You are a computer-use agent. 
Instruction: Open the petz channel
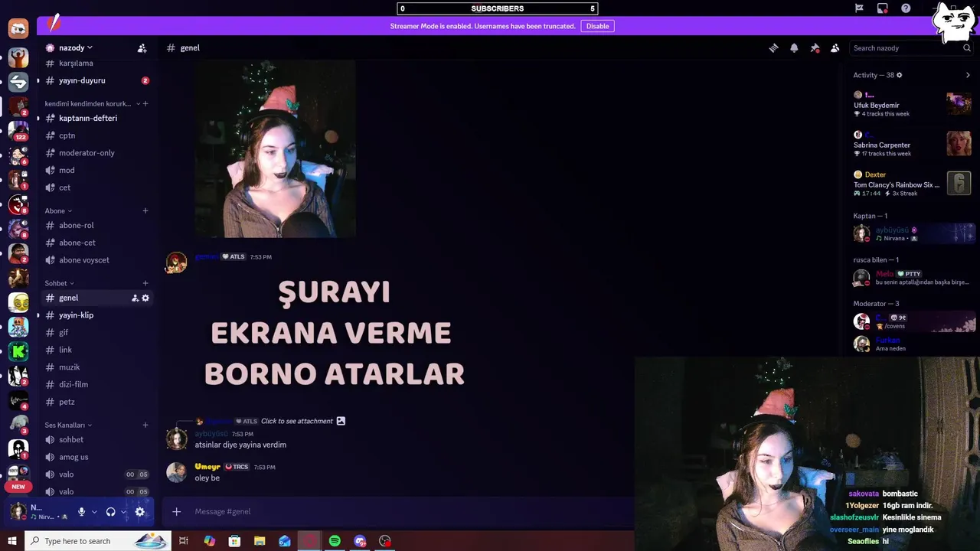pos(97,402)
